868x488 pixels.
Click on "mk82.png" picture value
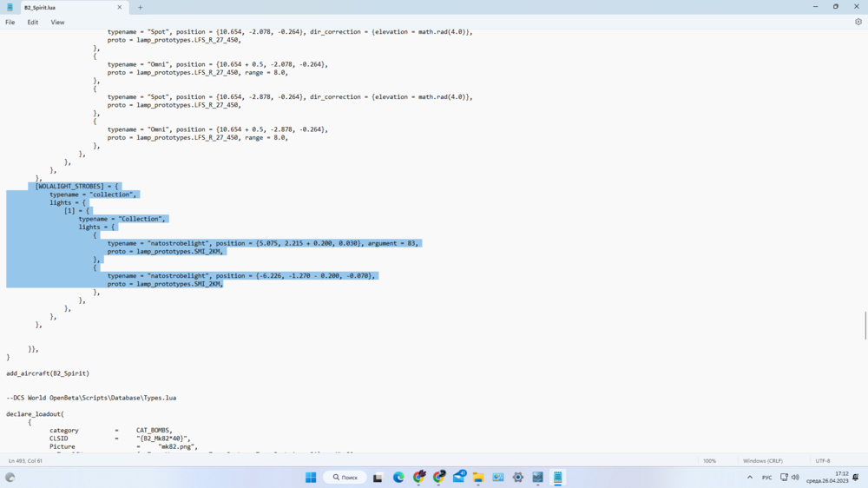[x=178, y=446]
